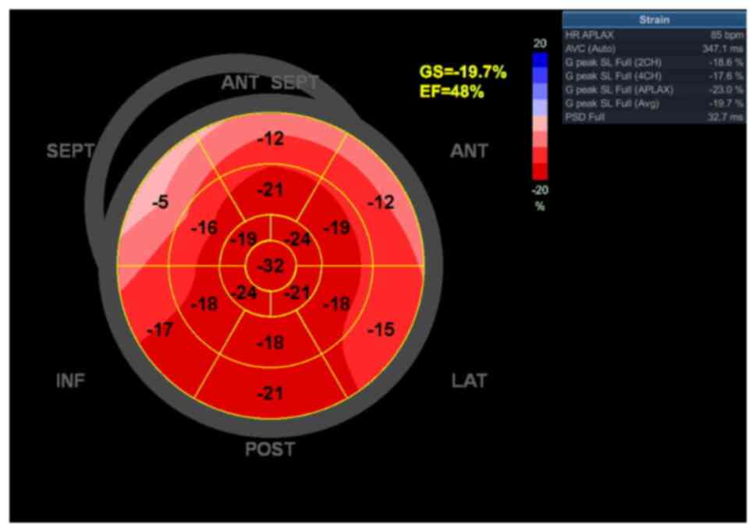Click the red bottom of strain color scale
The height and width of the screenshot is (532, 756).
(x=540, y=172)
